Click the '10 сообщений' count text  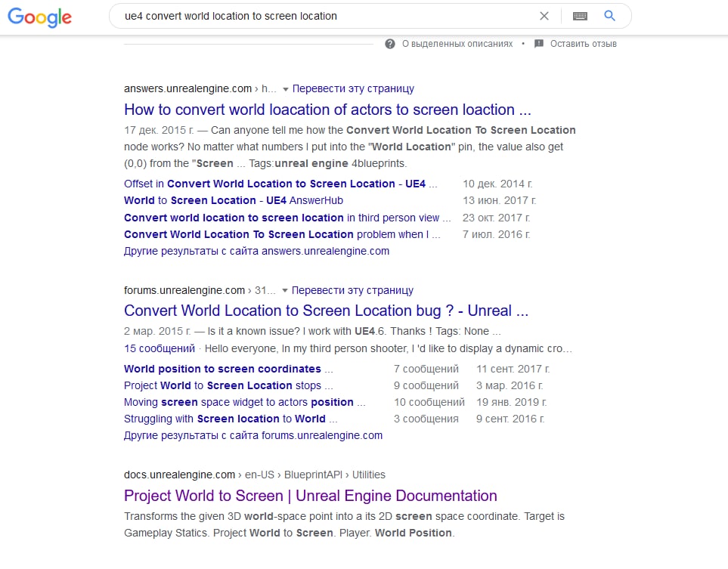click(429, 403)
